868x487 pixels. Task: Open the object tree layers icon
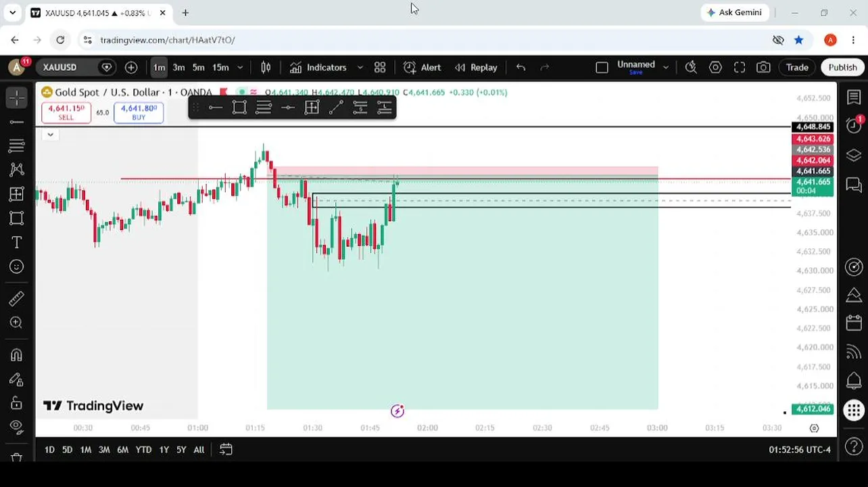(x=854, y=156)
